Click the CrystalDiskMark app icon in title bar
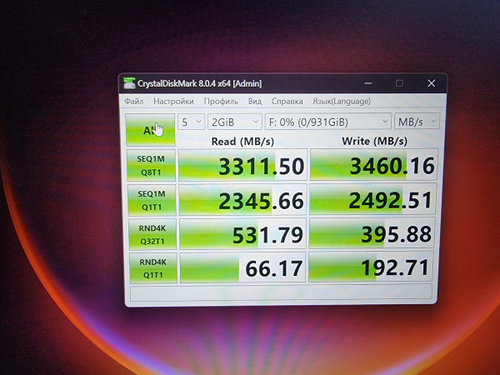This screenshot has width=500, height=375. [x=129, y=83]
